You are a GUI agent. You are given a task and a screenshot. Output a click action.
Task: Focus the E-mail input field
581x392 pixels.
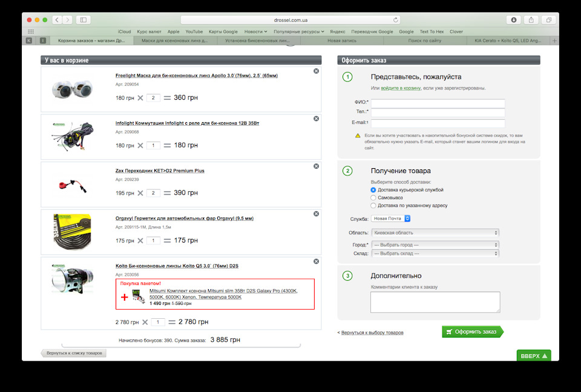(x=438, y=123)
